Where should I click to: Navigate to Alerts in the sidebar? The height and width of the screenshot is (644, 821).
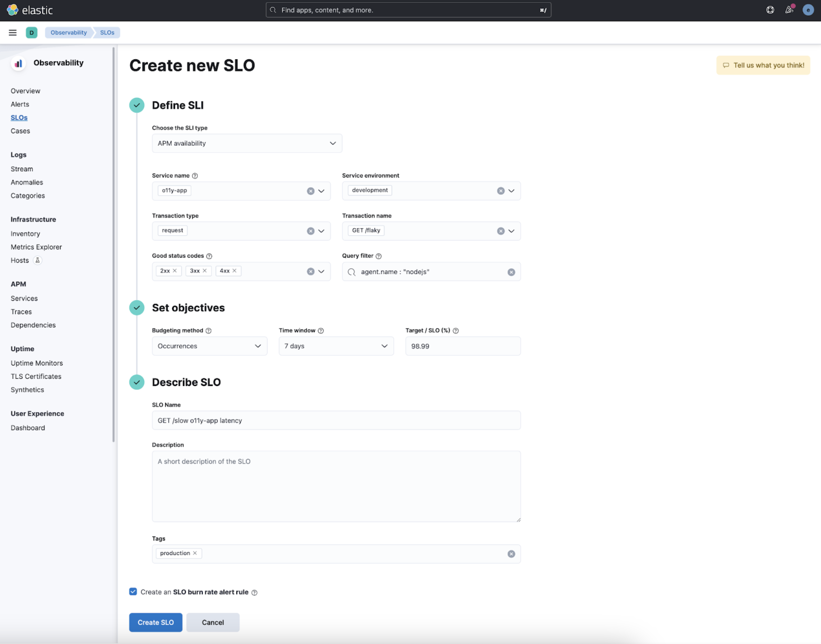(x=20, y=104)
